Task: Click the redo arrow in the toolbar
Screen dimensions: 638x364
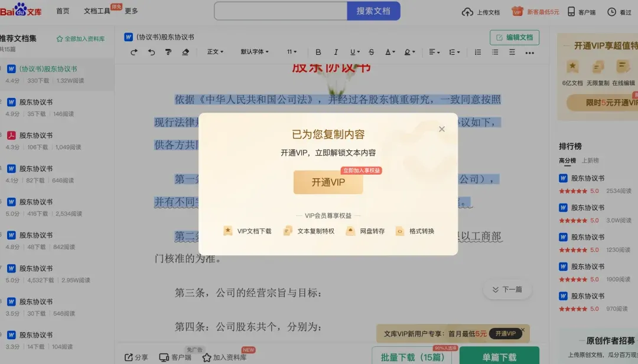Action: point(134,52)
